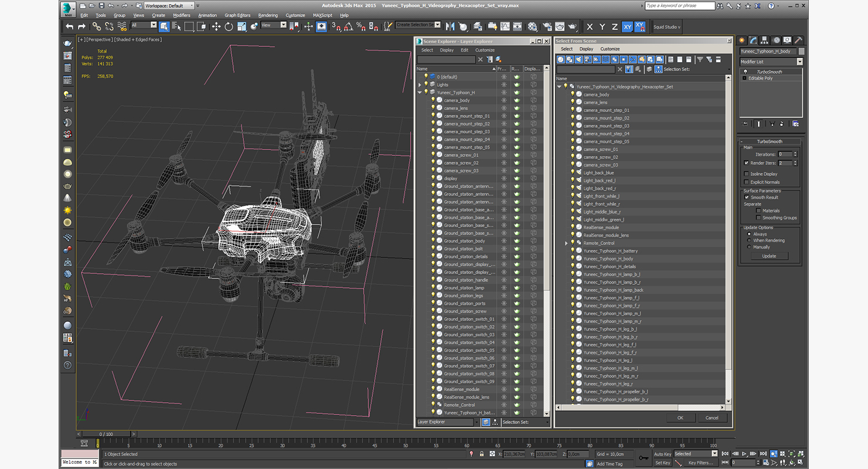868x469 pixels.
Task: Select the Manually update option
Action: (x=749, y=247)
